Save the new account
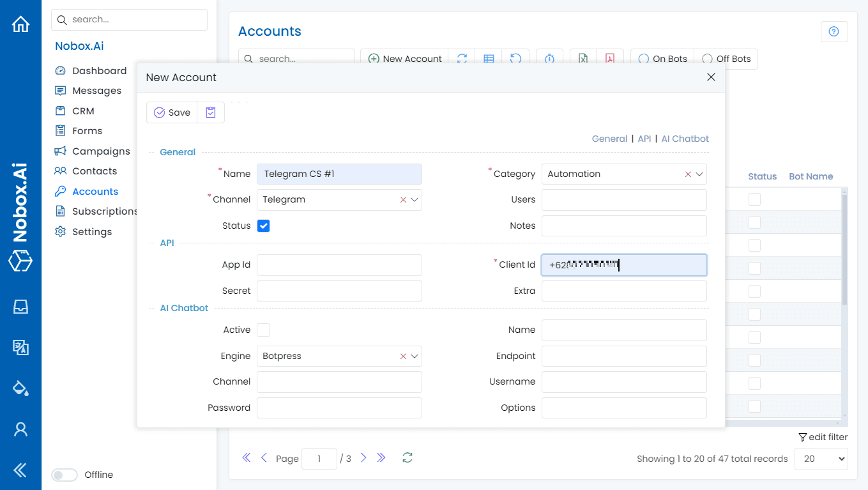868x490 pixels. [171, 112]
